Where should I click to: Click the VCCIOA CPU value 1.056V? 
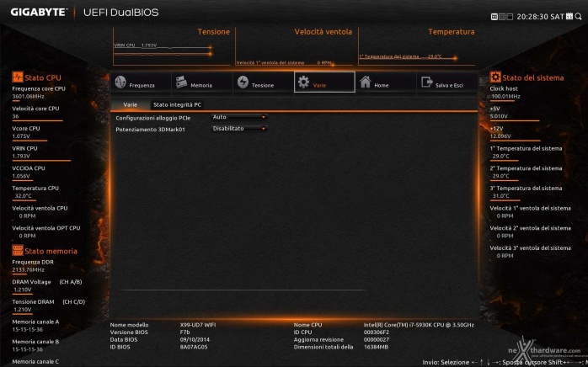click(21, 176)
